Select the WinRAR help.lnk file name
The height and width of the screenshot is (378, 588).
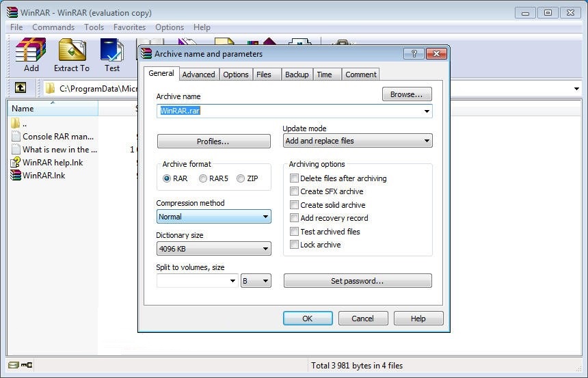[x=53, y=163]
